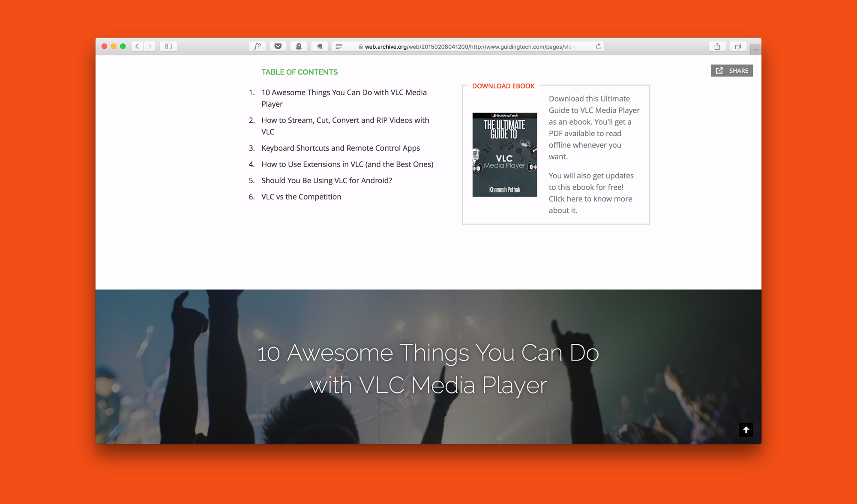Image resolution: width=857 pixels, height=504 pixels.
Task: Click the scroll-to-top arrow button
Action: point(746,429)
